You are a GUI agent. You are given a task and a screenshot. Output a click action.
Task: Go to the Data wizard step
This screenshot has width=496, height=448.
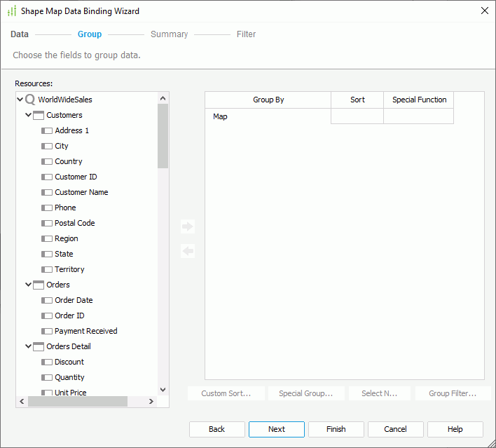(20, 34)
